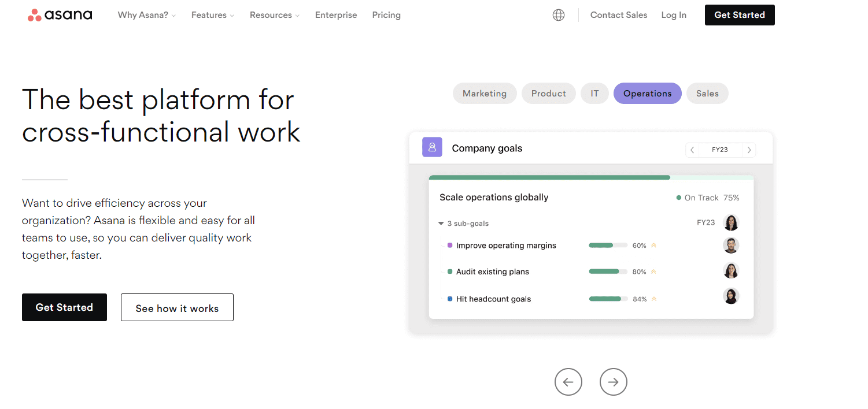Click See how it works button
868x409 pixels.
pos(177,307)
